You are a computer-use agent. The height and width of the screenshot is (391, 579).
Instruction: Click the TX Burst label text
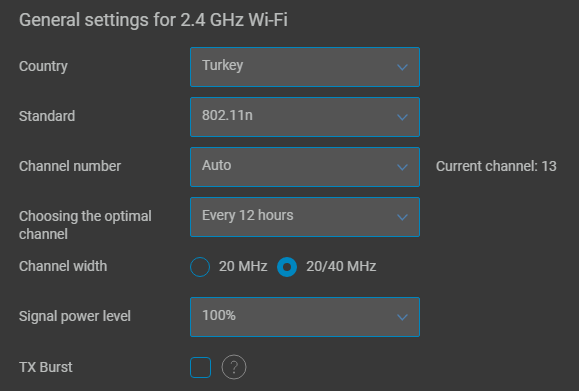pos(46,367)
